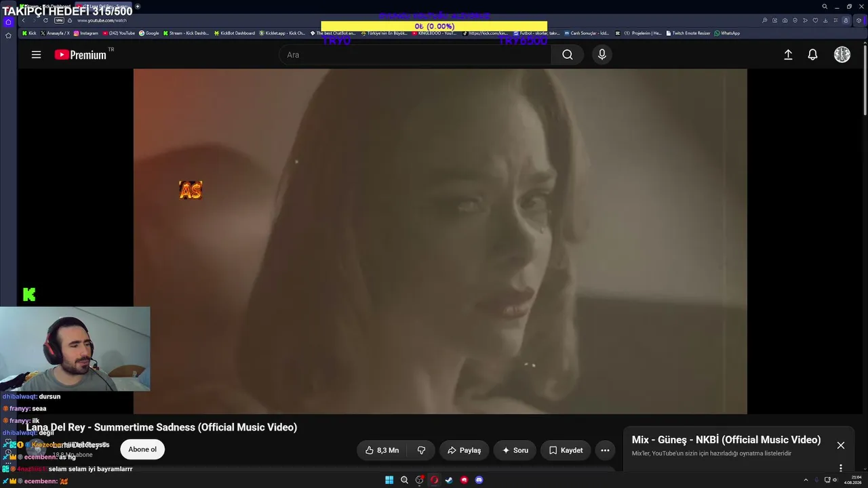
Task: Click the video title Summertime Sadness text
Action: tap(161, 427)
